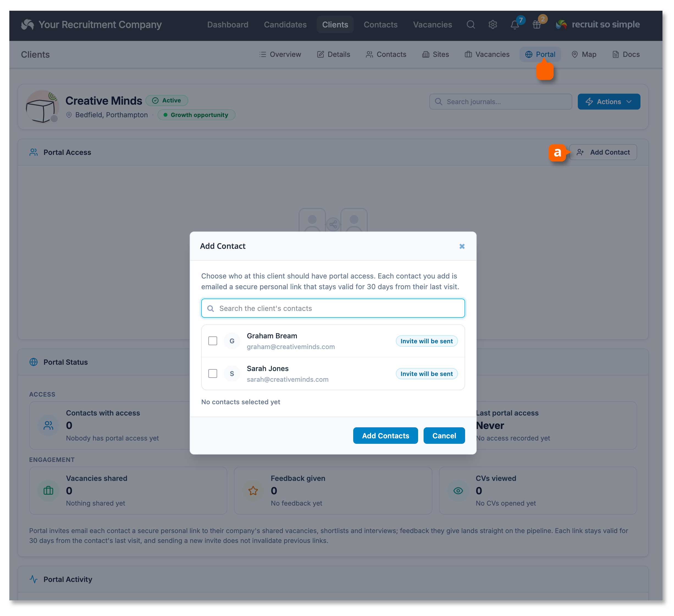This screenshot has height=616, width=674.
Task: Open the notifications bell icon
Action: click(515, 25)
